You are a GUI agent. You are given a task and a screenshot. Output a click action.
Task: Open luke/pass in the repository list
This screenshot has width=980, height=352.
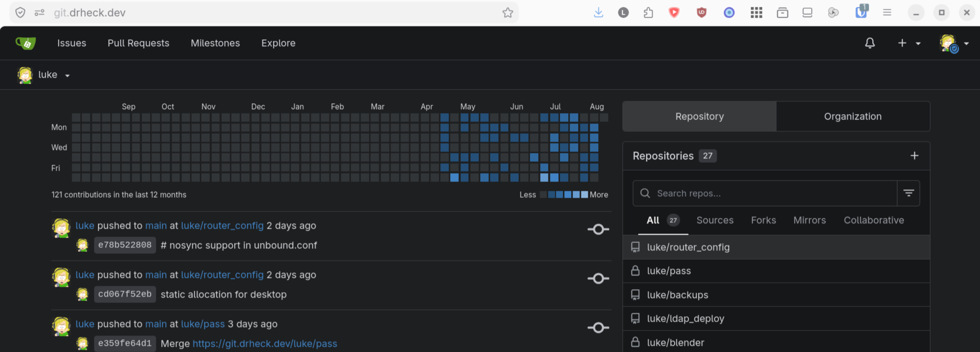point(776,271)
